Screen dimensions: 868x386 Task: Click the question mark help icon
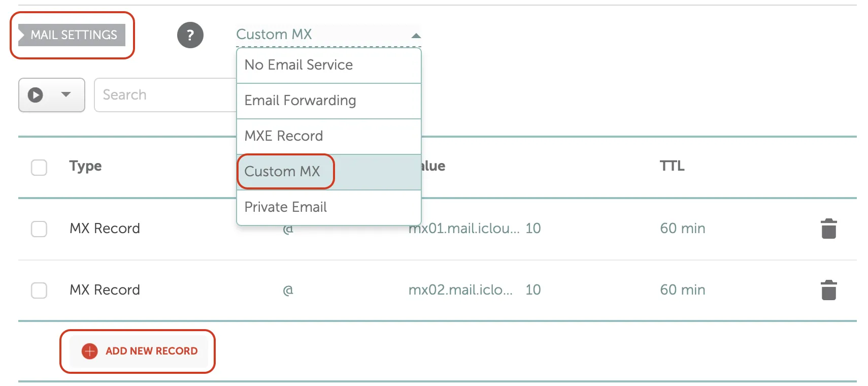[190, 35]
